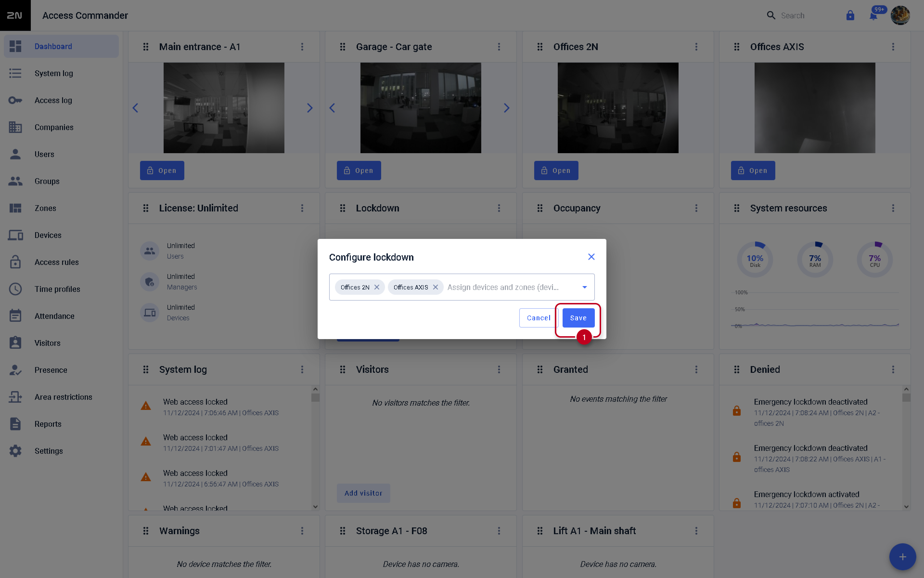Click Open button for Garage - Car gate

point(359,171)
